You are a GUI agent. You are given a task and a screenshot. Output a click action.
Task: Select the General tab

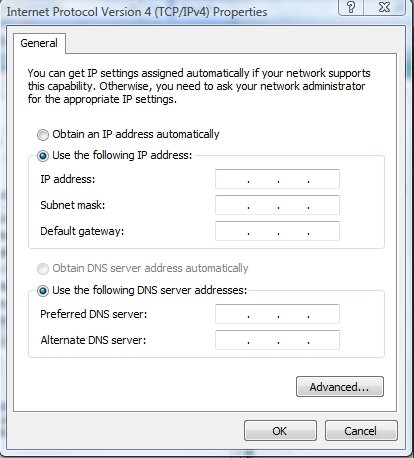coord(39,43)
